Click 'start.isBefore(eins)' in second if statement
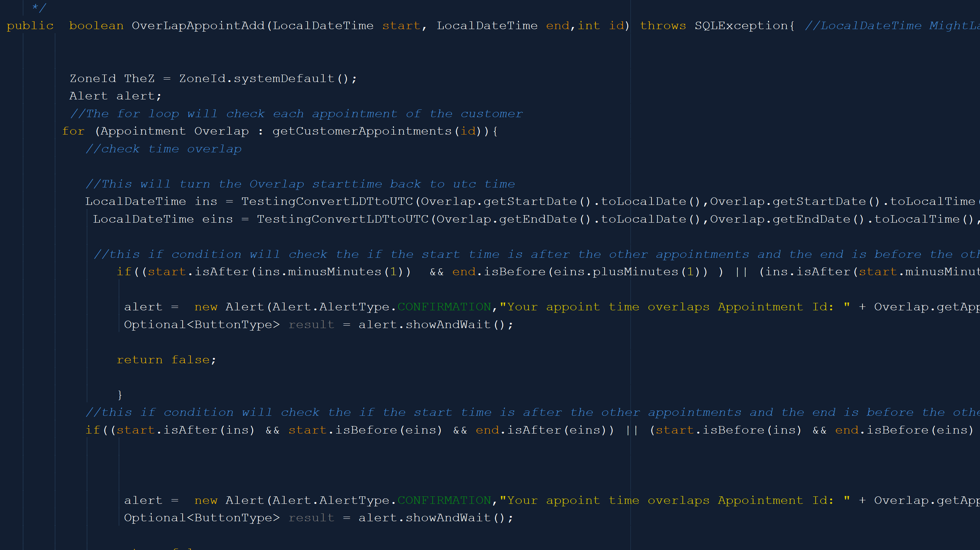Viewport: 980px width, 550px height. (365, 430)
